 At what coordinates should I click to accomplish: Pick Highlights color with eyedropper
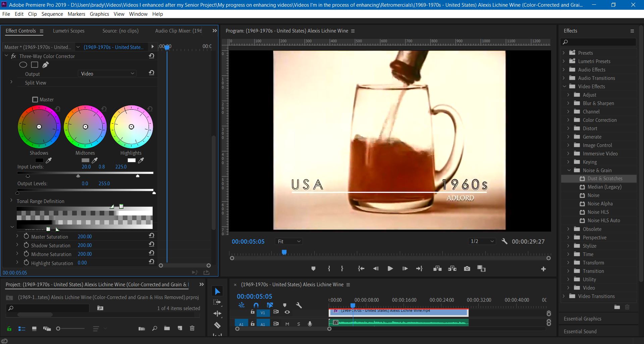(x=141, y=160)
